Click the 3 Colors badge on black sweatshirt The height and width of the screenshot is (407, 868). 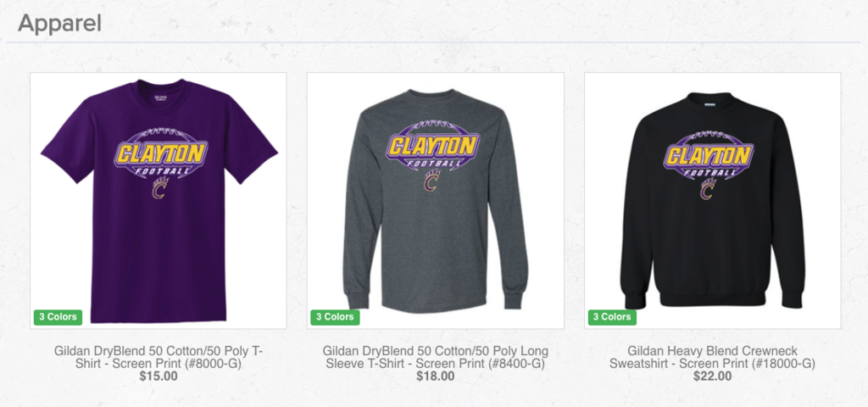pos(612,317)
